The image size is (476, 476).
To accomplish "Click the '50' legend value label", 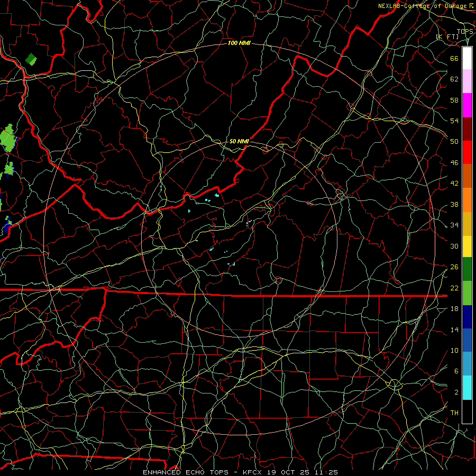I will pyautogui.click(x=454, y=141).
